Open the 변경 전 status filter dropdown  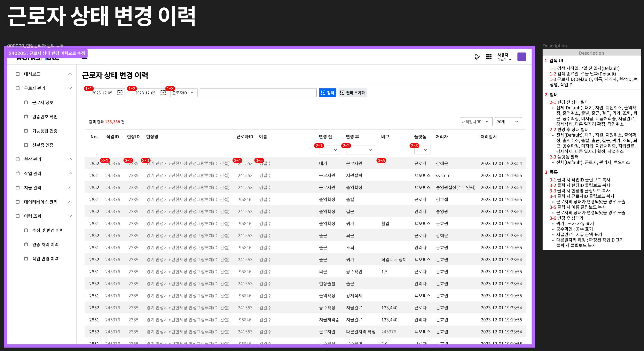330,150
